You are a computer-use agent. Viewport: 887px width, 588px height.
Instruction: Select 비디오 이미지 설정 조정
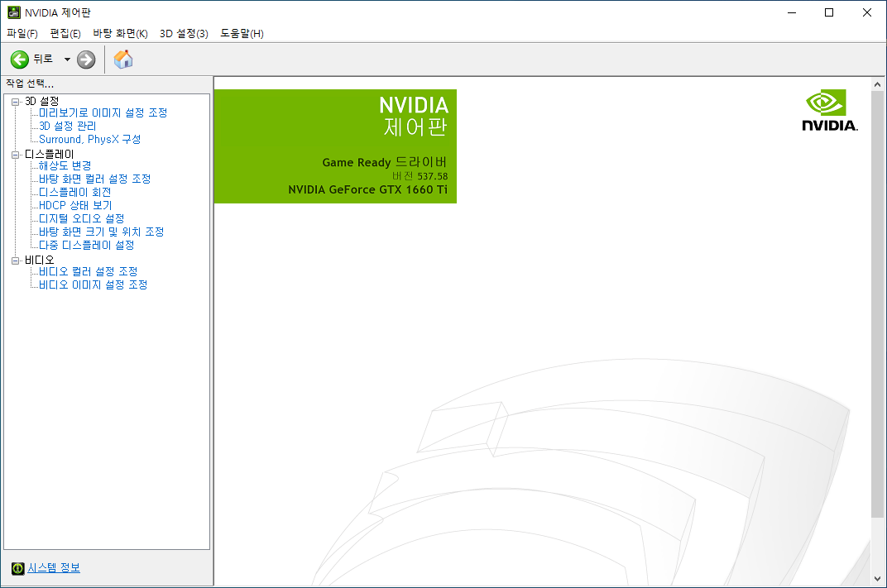[x=93, y=285]
